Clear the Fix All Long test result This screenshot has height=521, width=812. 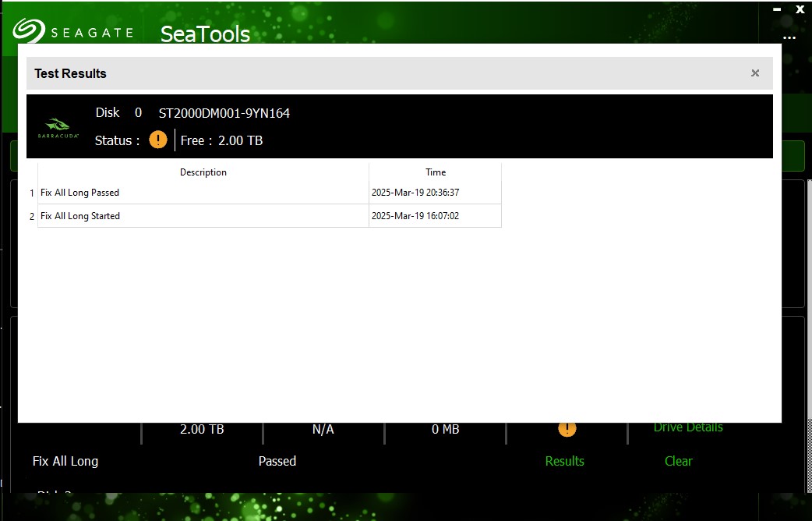pos(678,461)
